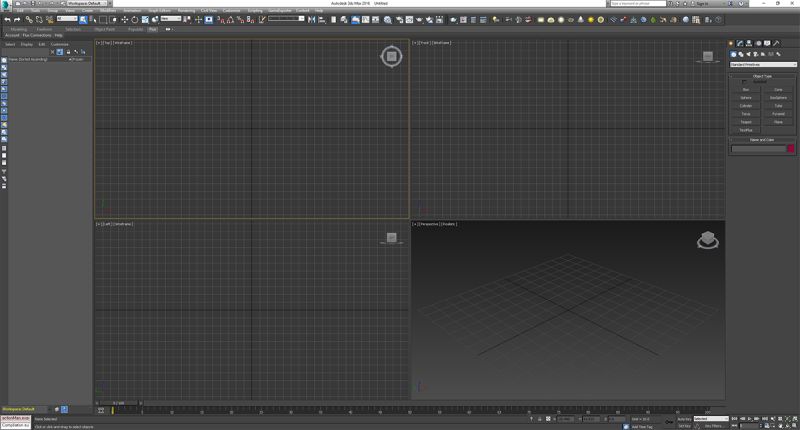Viewport: 800px width, 430px height.
Task: Collapse the Name and Color rollout
Action: (x=762, y=140)
